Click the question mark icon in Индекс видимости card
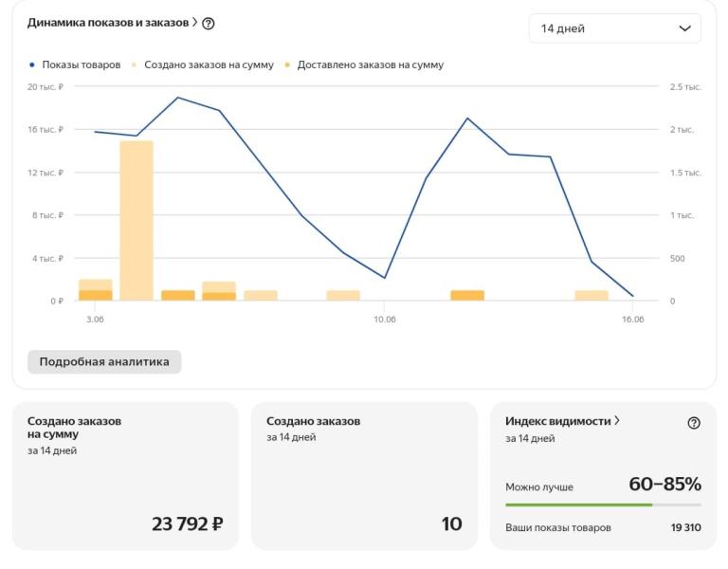This screenshot has width=728, height=569. [x=694, y=423]
